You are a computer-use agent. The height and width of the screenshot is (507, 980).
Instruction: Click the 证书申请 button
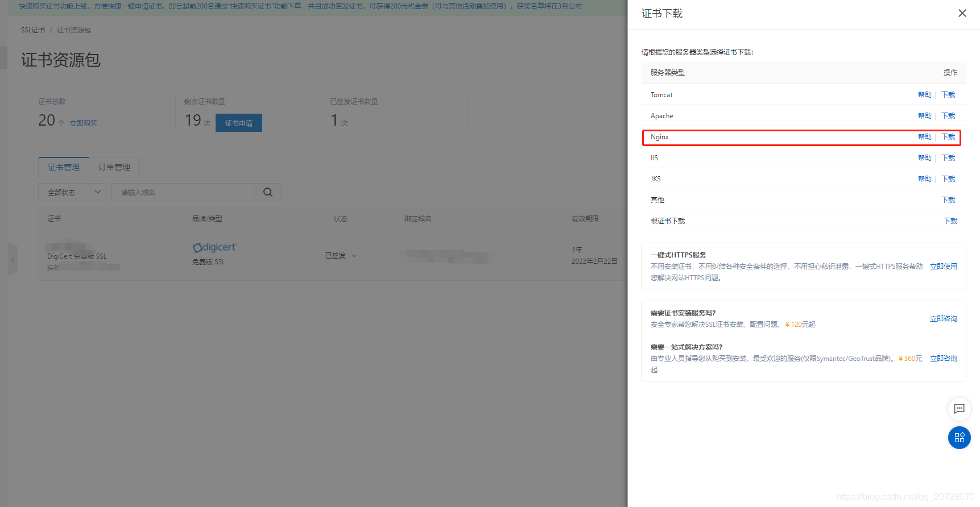[239, 123]
